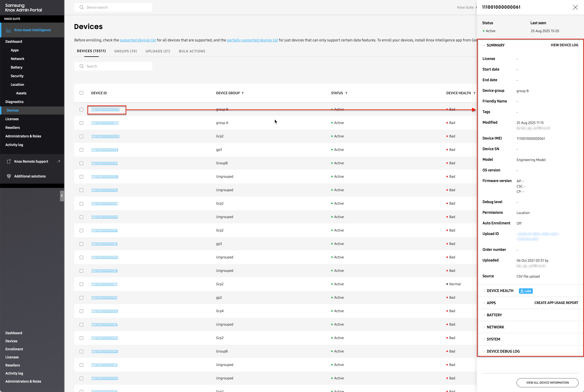Image resolution: width=584 pixels, height=392 pixels.
Task: Open the blurred Upload ID link
Action: [537, 237]
